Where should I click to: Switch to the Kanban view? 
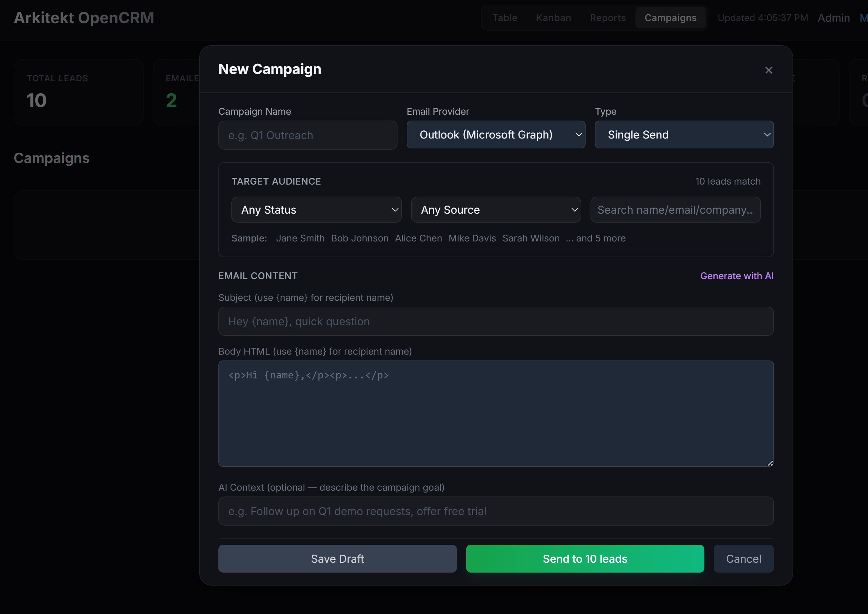coord(553,17)
